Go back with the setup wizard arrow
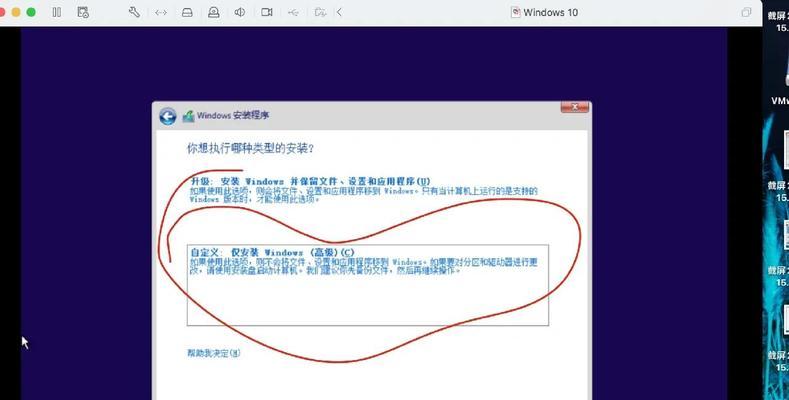789x400 pixels. click(x=168, y=116)
